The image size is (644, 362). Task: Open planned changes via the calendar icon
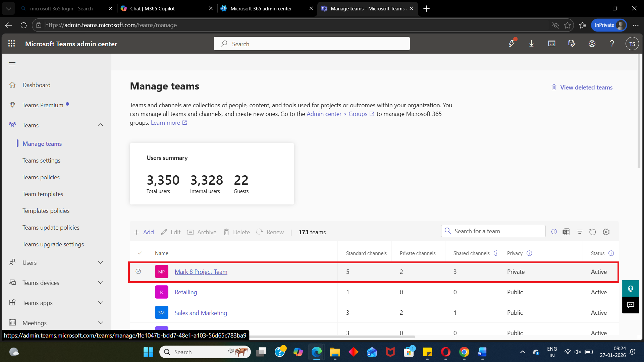[x=572, y=44]
